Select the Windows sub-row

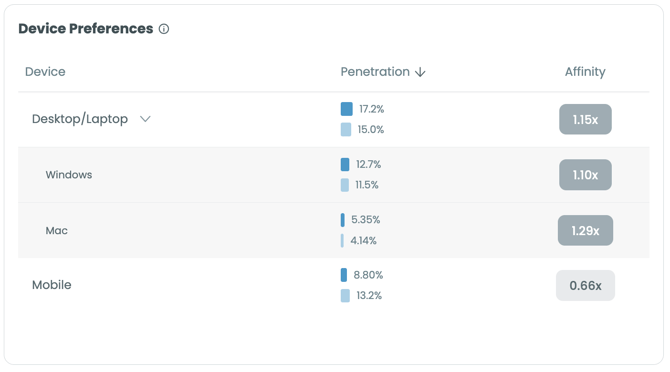pyautogui.click(x=334, y=175)
